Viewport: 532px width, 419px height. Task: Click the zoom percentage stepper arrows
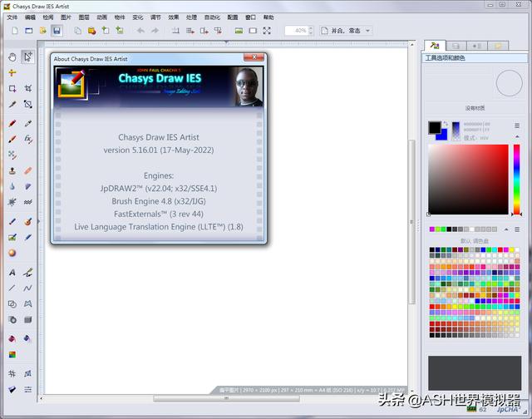point(311,31)
